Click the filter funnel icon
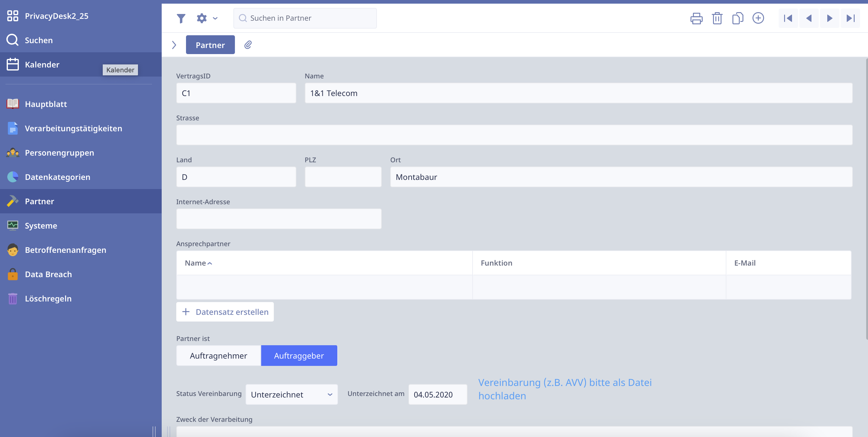Viewport: 868px width, 437px height. tap(181, 18)
